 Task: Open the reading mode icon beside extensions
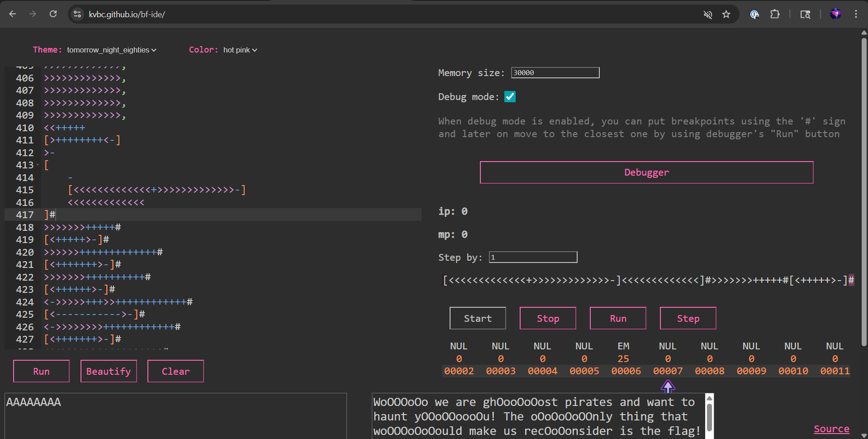pos(806,14)
